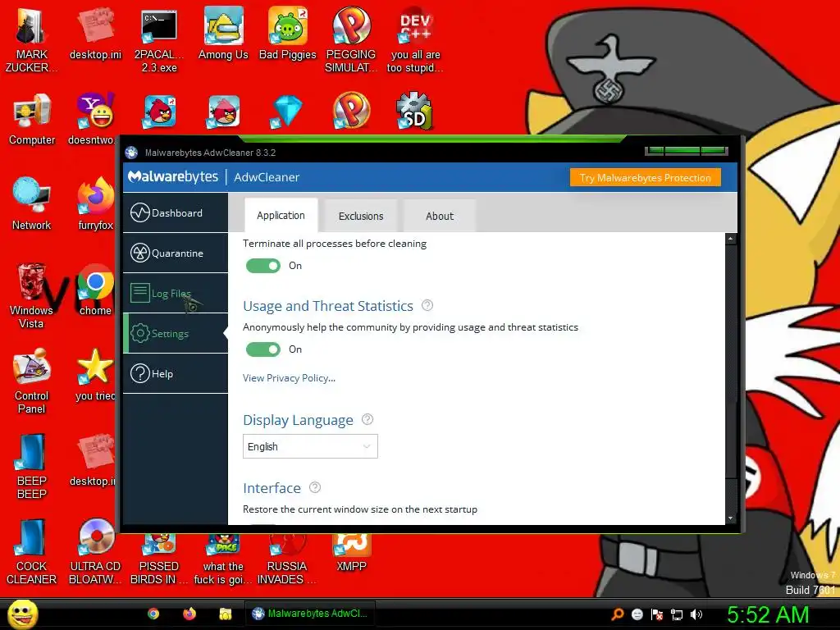This screenshot has width=840, height=630.
Task: Open the BEEP BEEP desktop icon
Action: [32, 467]
